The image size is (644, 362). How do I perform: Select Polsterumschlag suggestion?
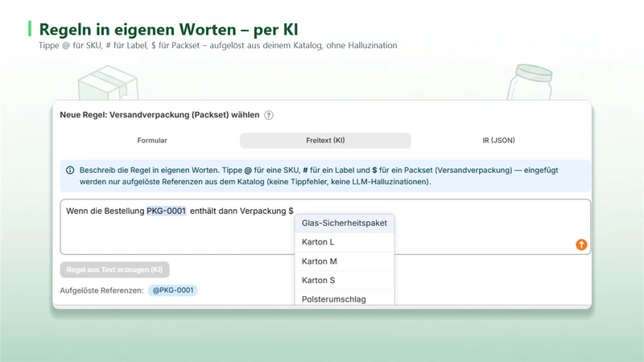pos(345,298)
